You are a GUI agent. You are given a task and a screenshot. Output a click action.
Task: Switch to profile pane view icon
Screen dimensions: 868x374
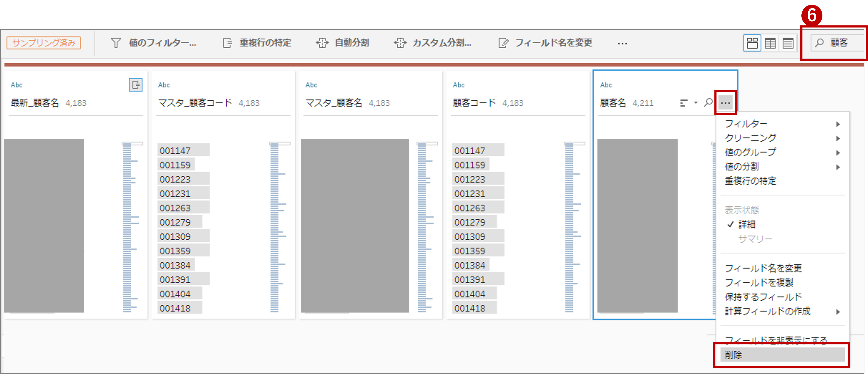(752, 43)
